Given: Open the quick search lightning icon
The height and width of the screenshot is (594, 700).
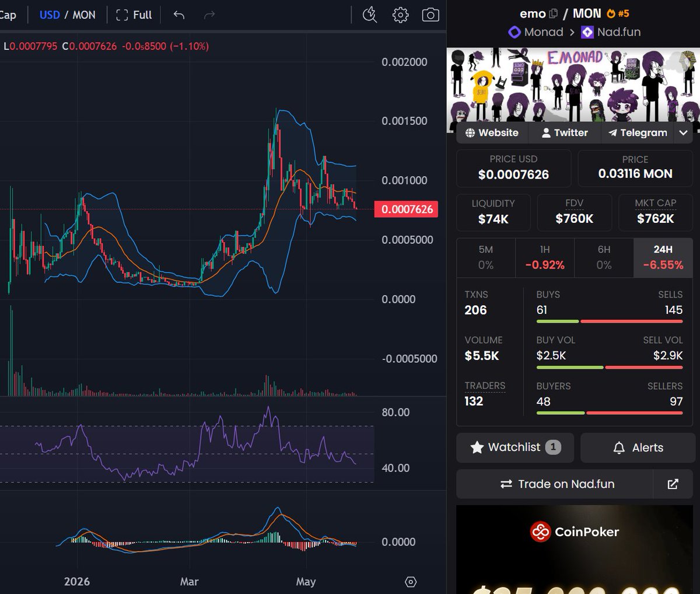Looking at the screenshot, I should [x=370, y=15].
